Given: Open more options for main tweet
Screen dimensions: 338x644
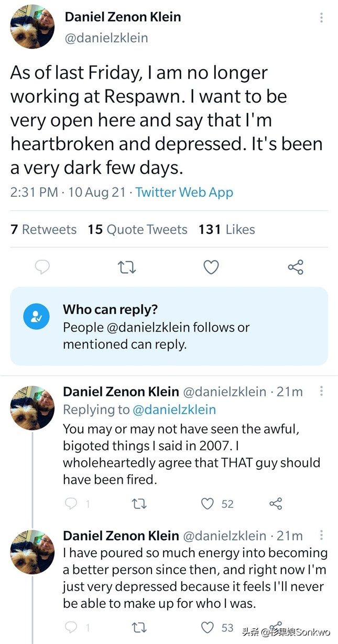Looking at the screenshot, I should [321, 18].
